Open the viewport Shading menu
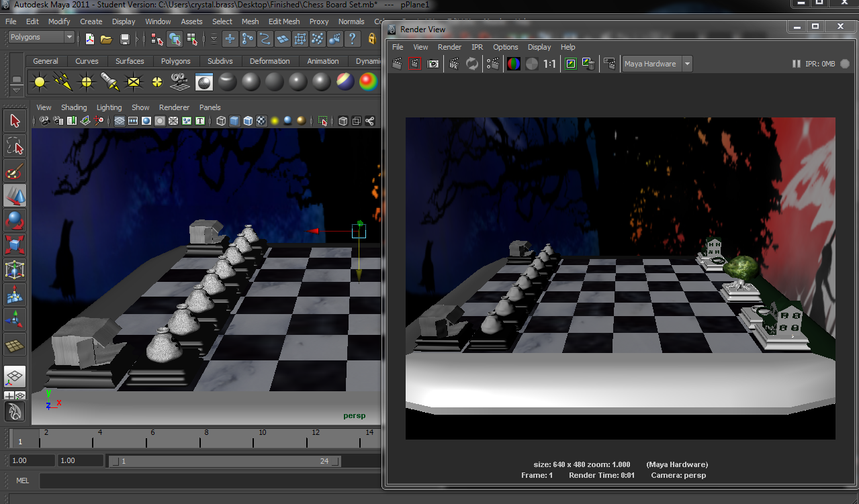 (x=74, y=107)
